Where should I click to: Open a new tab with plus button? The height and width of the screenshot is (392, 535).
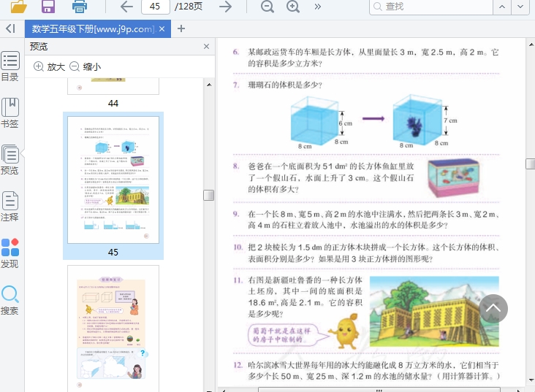coord(181,28)
